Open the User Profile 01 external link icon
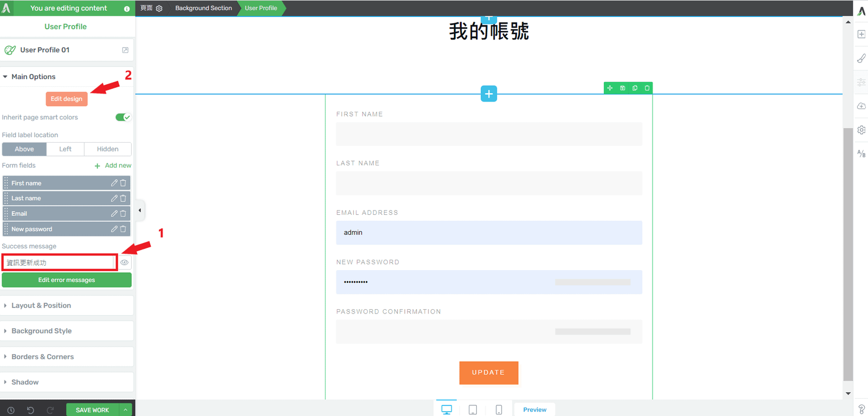The width and height of the screenshot is (868, 416). point(125,50)
